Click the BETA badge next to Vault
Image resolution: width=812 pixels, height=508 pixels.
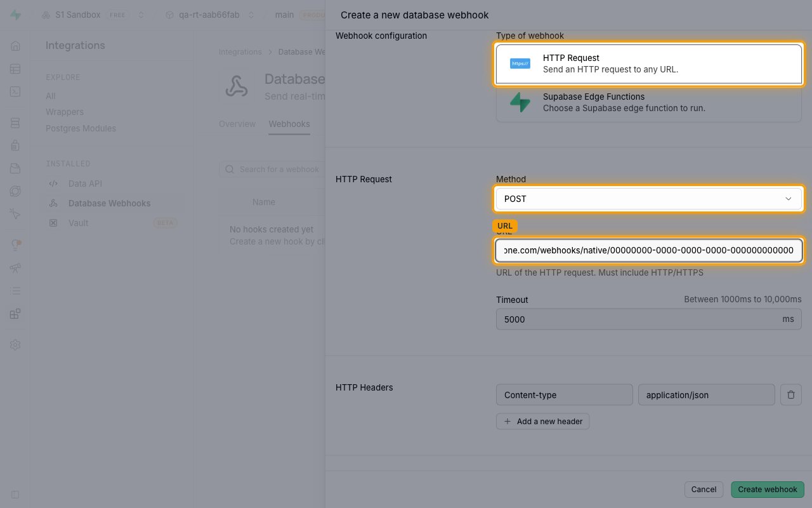(x=166, y=223)
